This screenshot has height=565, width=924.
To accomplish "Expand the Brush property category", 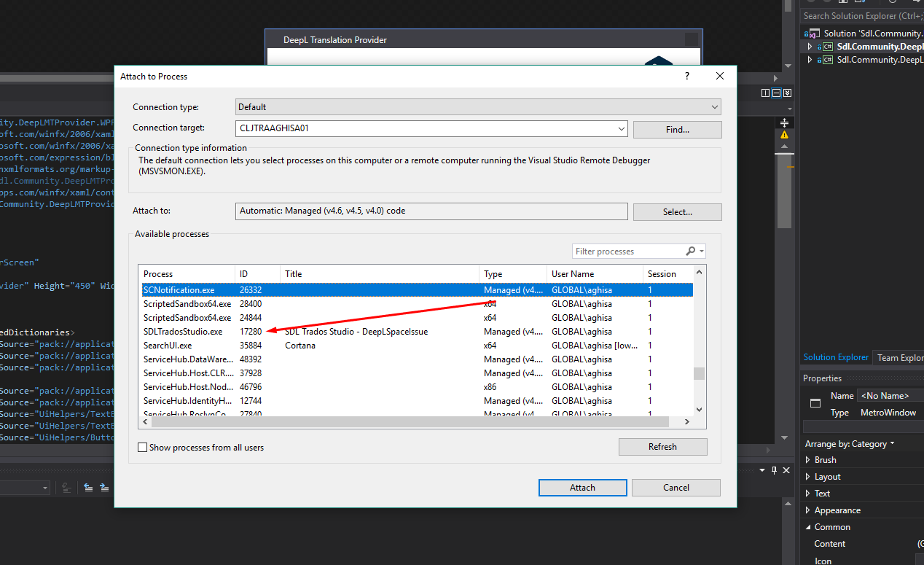I will (x=807, y=460).
